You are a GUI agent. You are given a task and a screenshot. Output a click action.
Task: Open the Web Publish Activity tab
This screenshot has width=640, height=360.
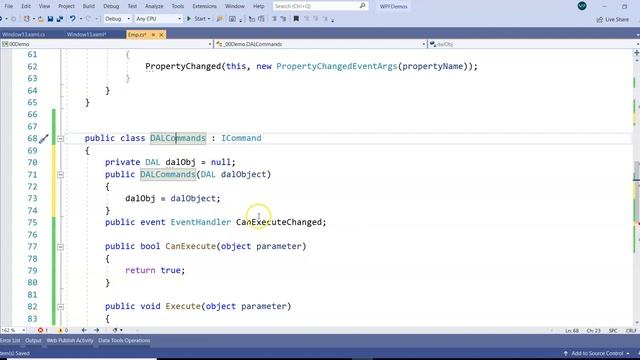(x=70, y=340)
